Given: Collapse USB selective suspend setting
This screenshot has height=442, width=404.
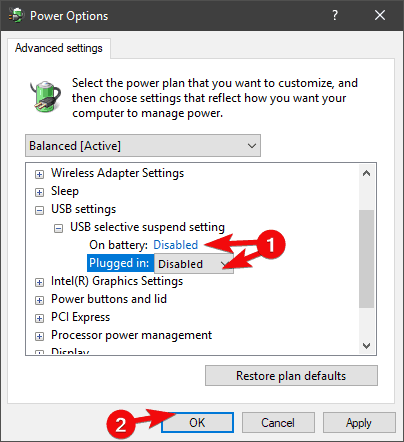Looking at the screenshot, I should (58, 228).
